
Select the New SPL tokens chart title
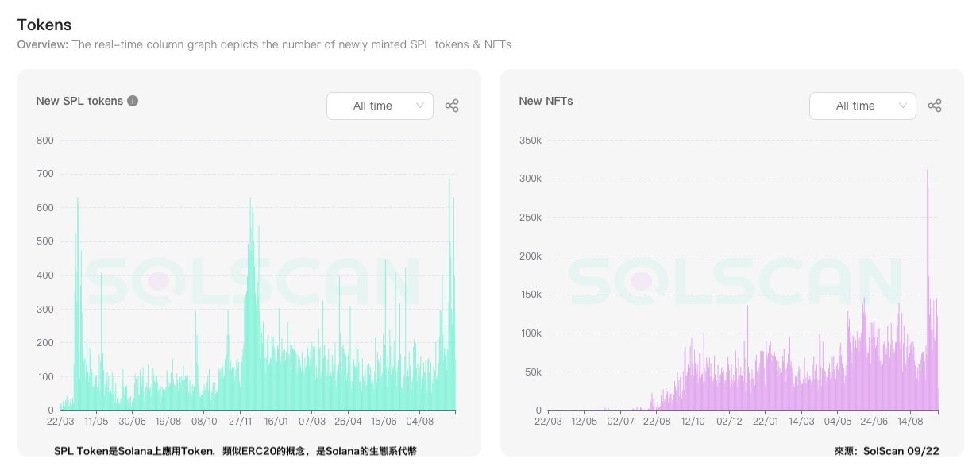(x=79, y=101)
